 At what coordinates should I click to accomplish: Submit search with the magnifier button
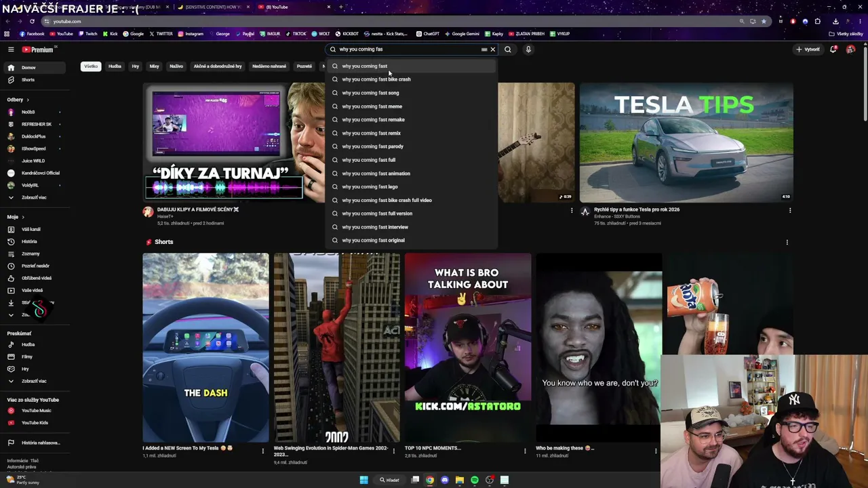pos(508,49)
